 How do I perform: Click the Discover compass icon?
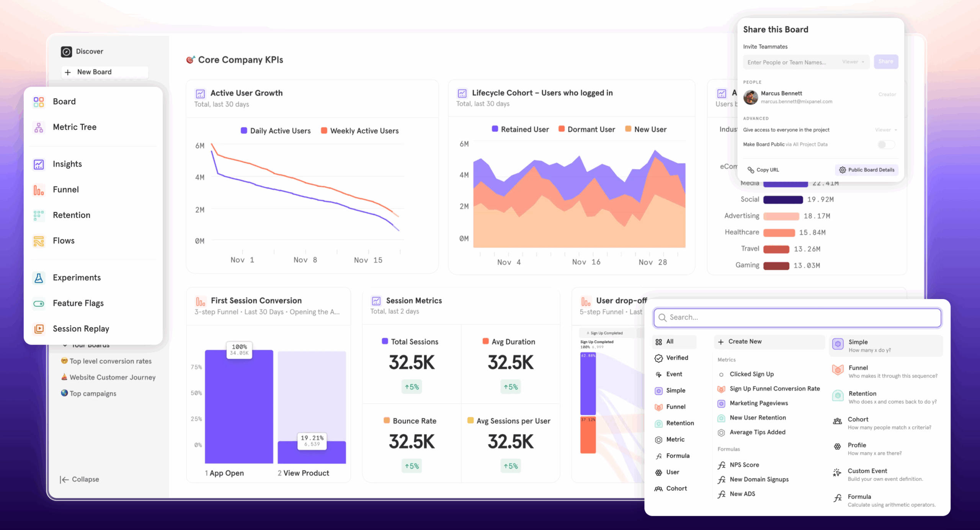66,52
